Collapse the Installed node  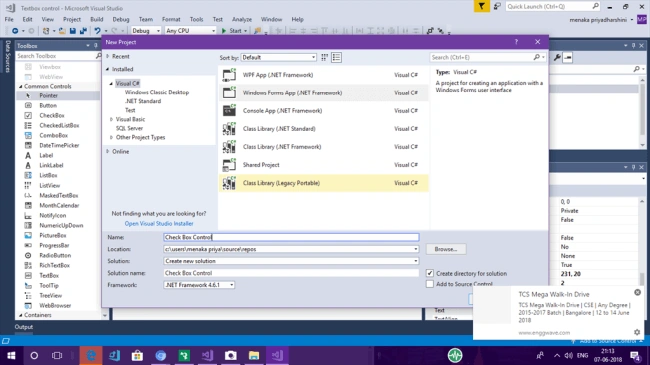(x=108, y=69)
